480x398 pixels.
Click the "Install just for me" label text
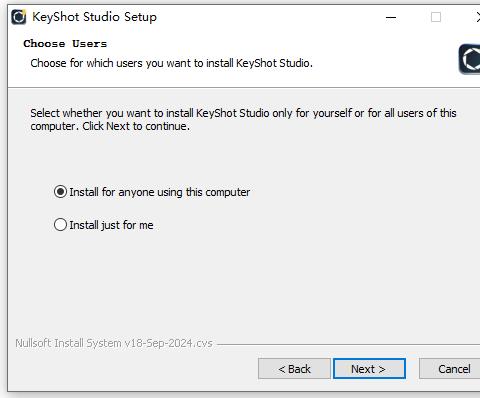[111, 225]
